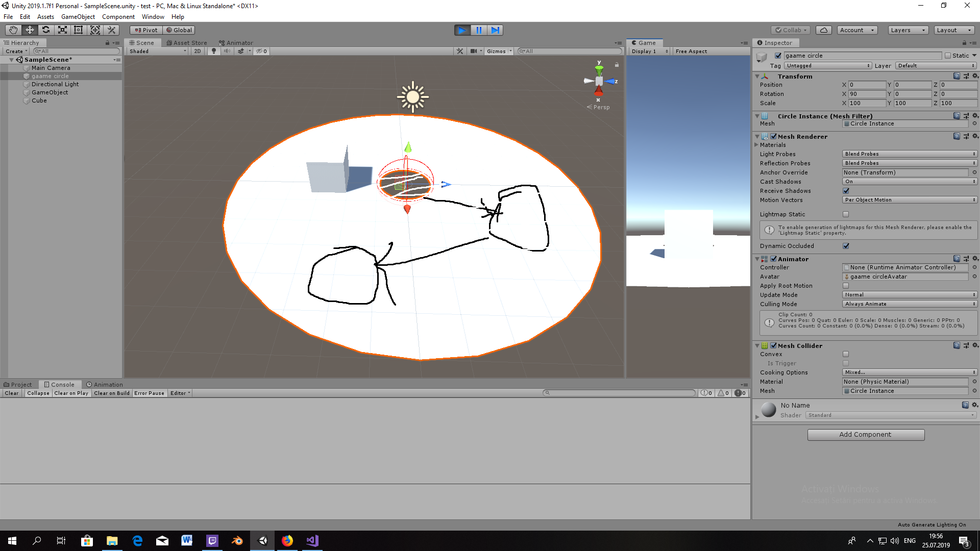Open the GameObject menu

click(x=78, y=17)
